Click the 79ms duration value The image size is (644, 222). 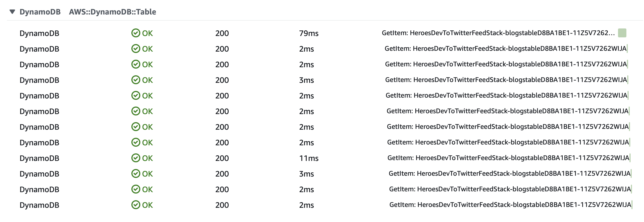click(309, 33)
